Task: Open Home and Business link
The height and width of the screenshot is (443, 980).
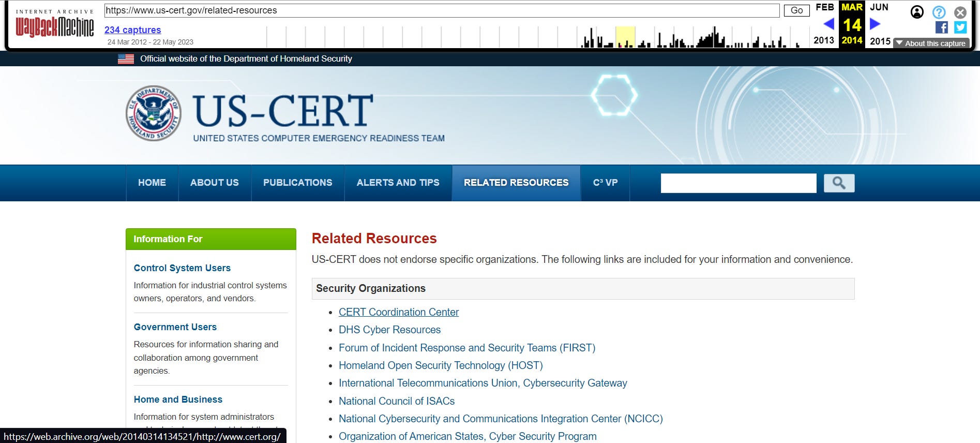Action: tap(178, 400)
